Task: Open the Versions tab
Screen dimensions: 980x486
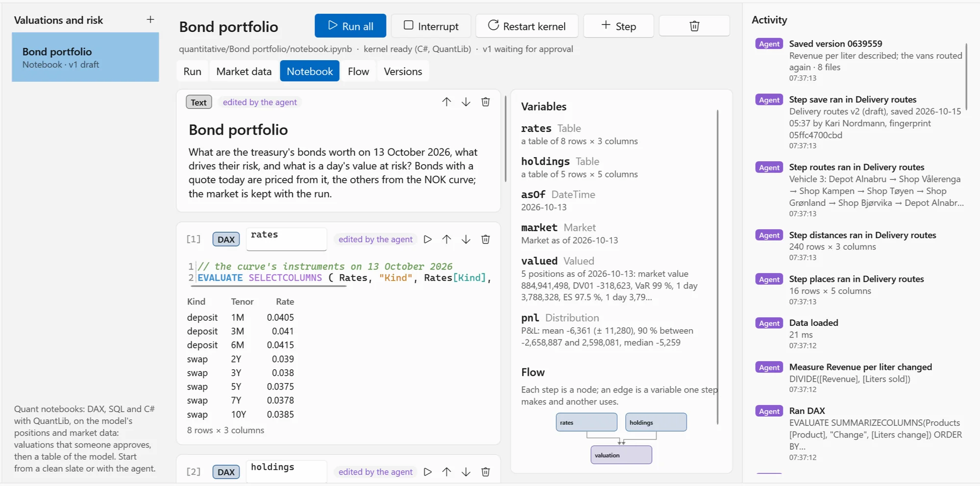Action: coord(403,72)
